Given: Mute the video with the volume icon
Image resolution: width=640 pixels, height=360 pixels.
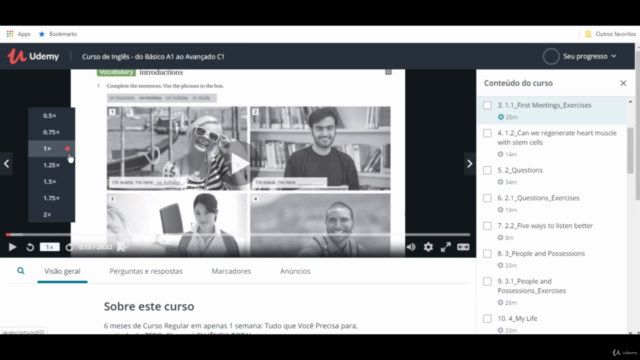Looking at the screenshot, I should coord(411,247).
